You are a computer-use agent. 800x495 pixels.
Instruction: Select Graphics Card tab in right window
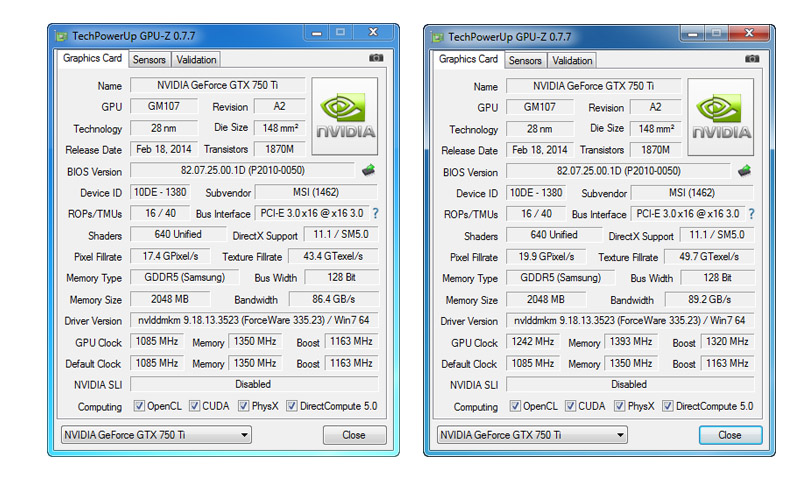pos(468,59)
